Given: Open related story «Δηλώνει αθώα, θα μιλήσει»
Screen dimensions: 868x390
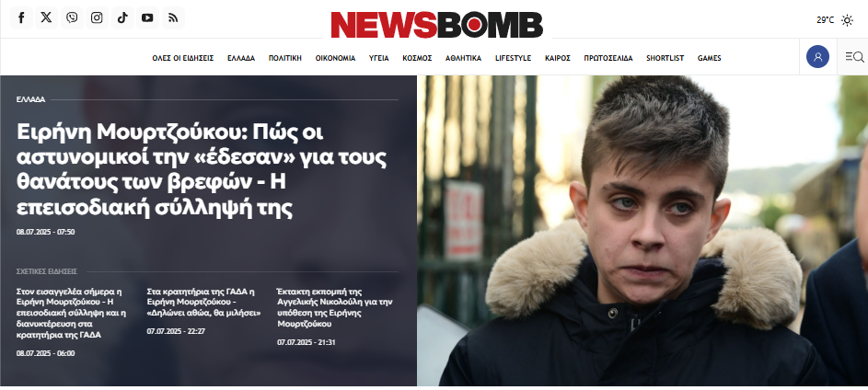Looking at the screenshot, I should [x=203, y=302].
